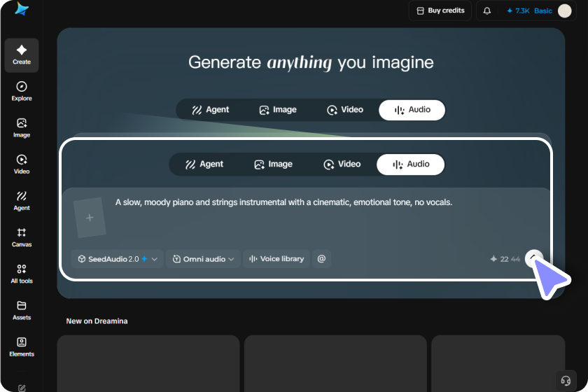Click the headset support icon
Viewport: 588px width, 392px height.
tap(566, 381)
